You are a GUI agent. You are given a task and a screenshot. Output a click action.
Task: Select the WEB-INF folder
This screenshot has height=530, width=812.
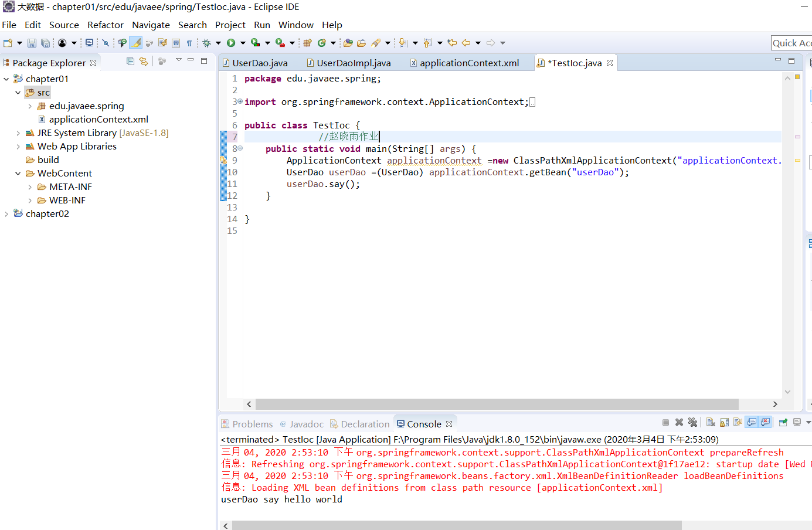(x=67, y=201)
